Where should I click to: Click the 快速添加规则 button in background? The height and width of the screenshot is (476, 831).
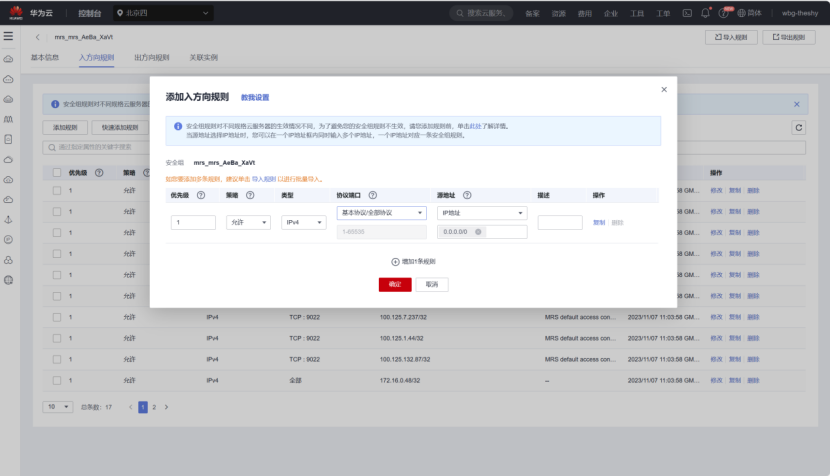pos(120,127)
